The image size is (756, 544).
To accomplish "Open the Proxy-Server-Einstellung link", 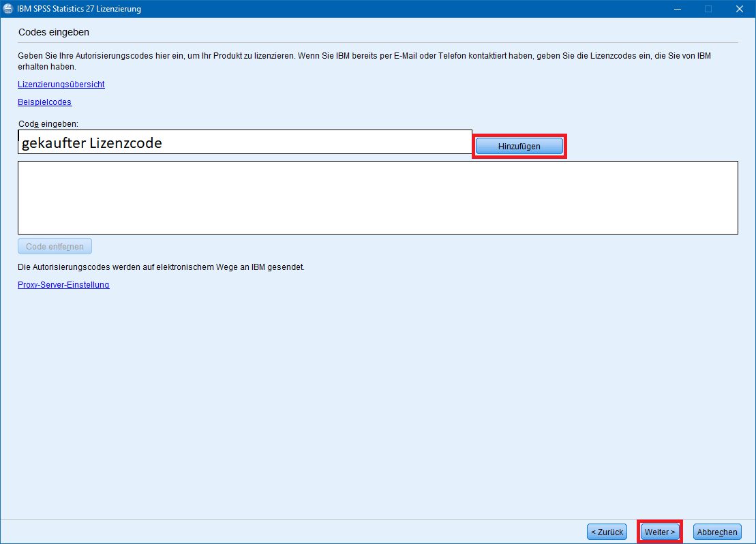I will click(x=63, y=285).
